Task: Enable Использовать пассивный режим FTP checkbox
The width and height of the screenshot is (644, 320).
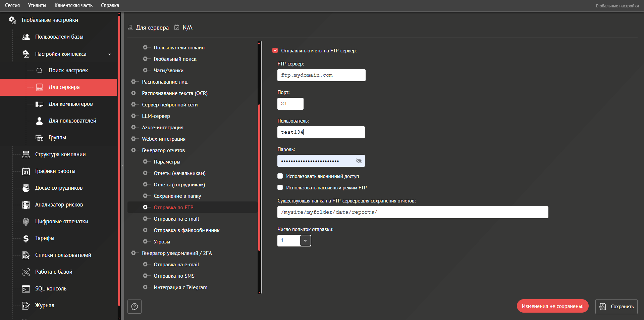Action: (x=280, y=188)
